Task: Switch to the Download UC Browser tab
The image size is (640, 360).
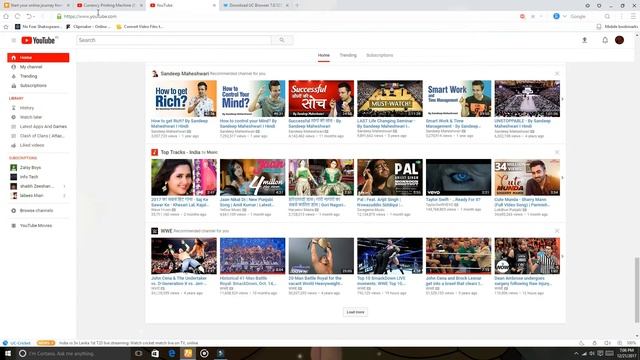Action: point(256,5)
